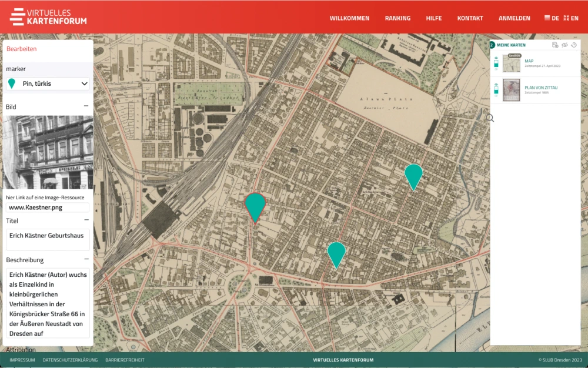This screenshot has width=588, height=368.
Task: Open the dynamic map visualization icon
Action: (x=555, y=45)
